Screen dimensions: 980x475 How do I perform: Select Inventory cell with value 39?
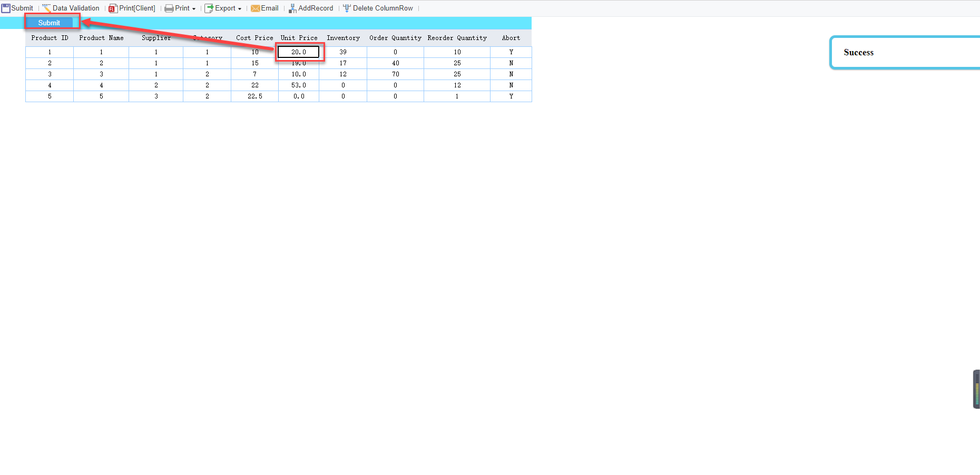(x=343, y=52)
